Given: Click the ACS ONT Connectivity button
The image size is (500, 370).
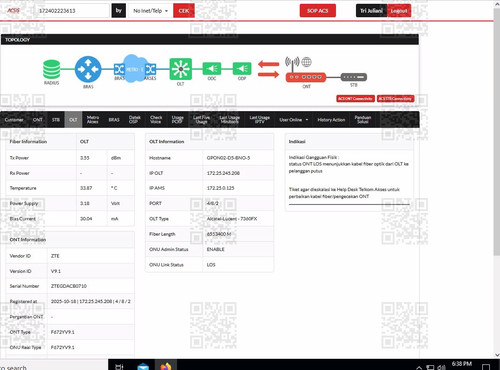Looking at the screenshot, I should tap(355, 99).
